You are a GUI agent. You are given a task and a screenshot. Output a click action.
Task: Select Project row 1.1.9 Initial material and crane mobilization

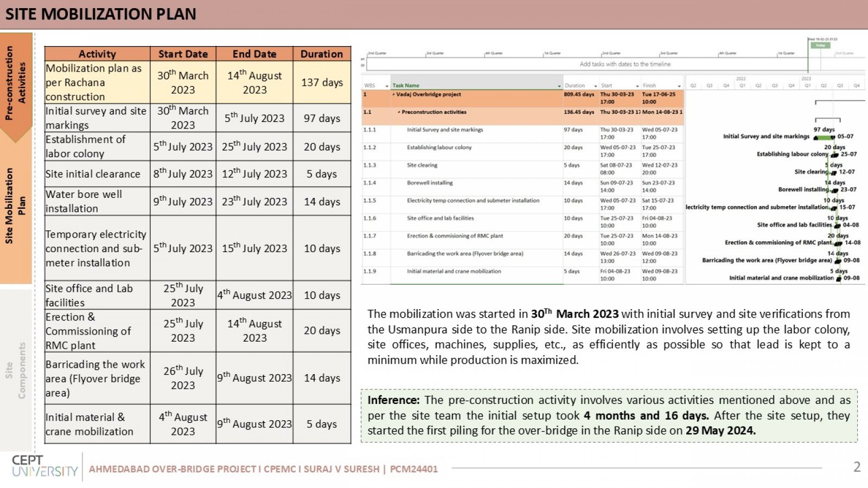(x=522, y=275)
